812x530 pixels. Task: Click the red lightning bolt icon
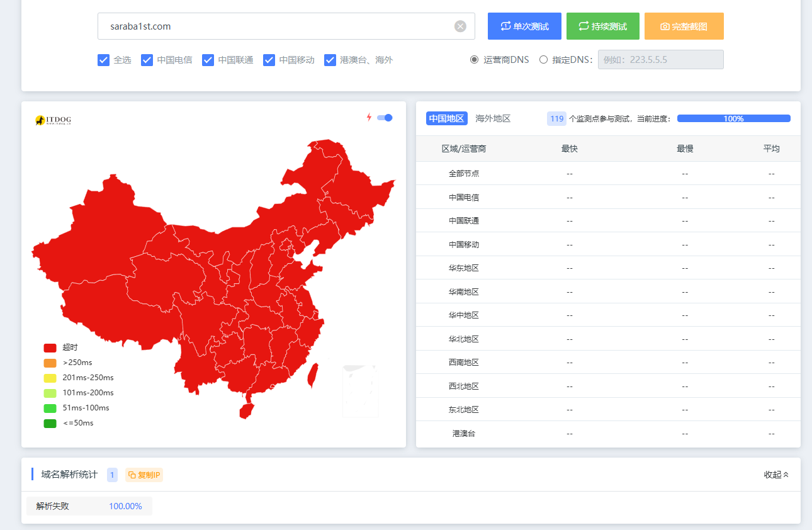tap(369, 117)
